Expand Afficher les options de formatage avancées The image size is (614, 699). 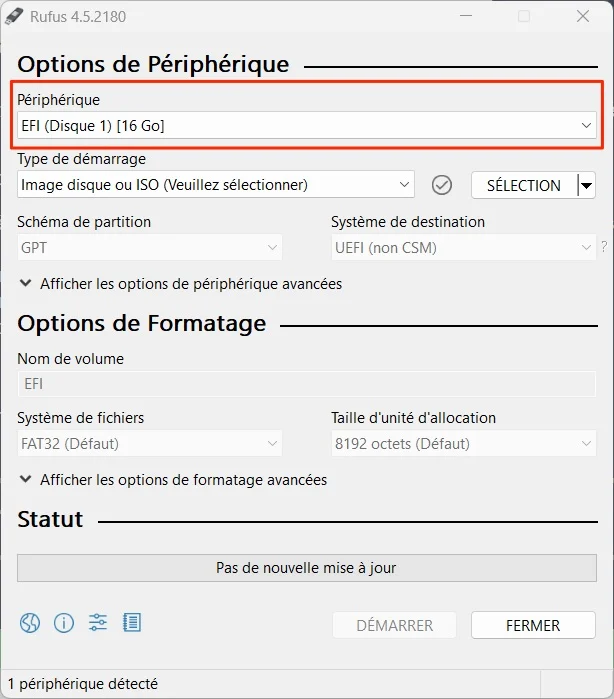coord(173,480)
